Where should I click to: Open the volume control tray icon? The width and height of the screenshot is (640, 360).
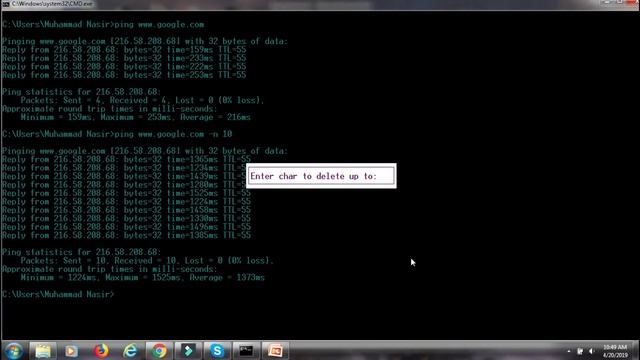(591, 351)
